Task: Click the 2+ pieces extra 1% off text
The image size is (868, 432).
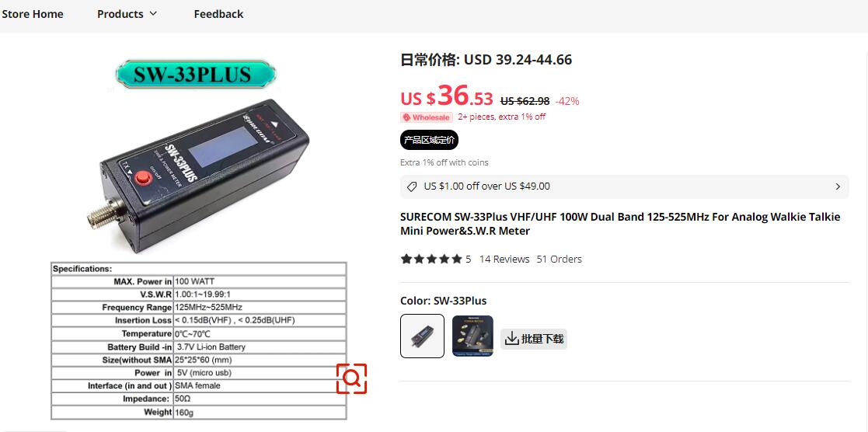Action: 501,117
